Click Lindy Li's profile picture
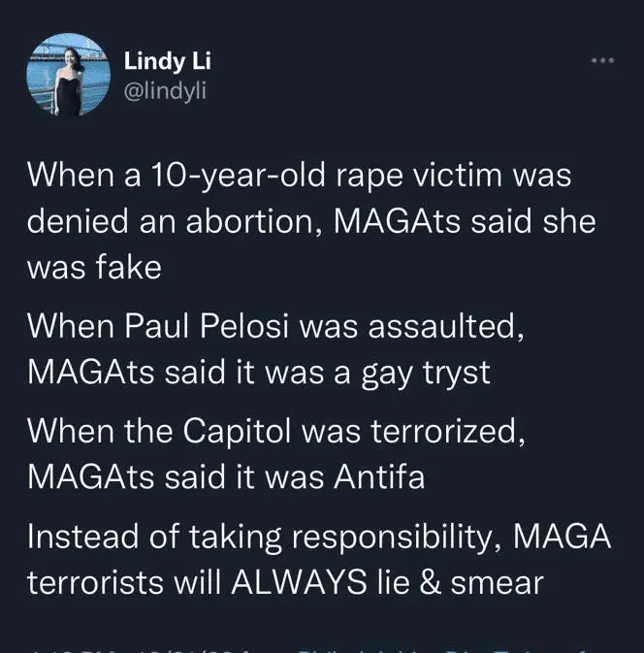 point(68,76)
